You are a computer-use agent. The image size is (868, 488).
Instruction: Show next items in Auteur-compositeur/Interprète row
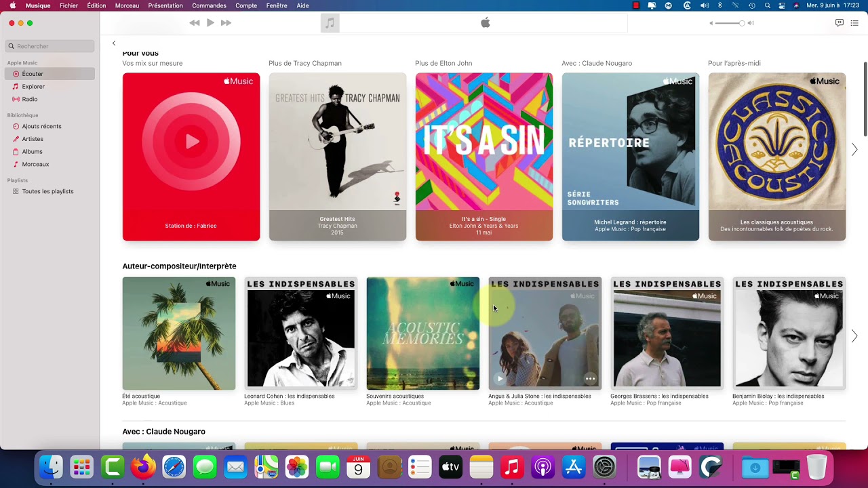tap(854, 336)
